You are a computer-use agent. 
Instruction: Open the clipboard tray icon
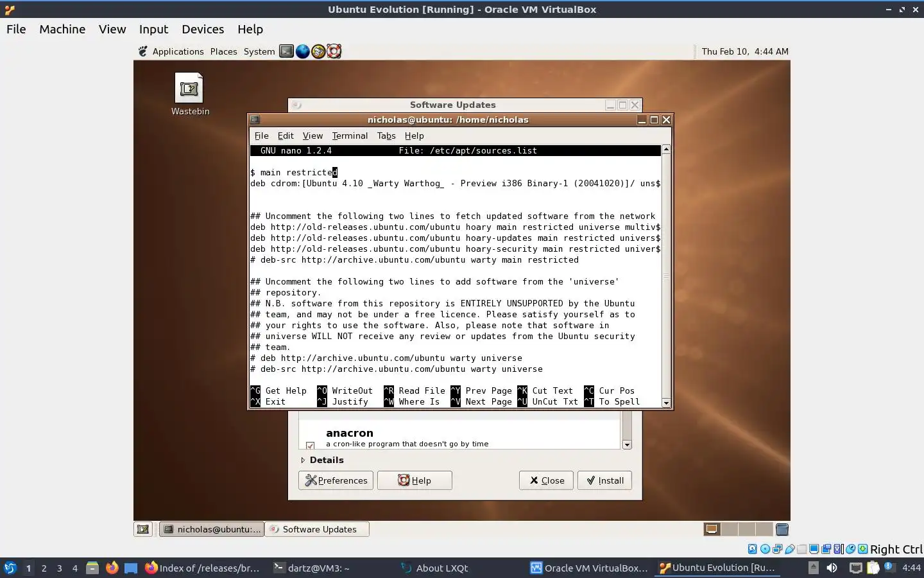pos(873,568)
